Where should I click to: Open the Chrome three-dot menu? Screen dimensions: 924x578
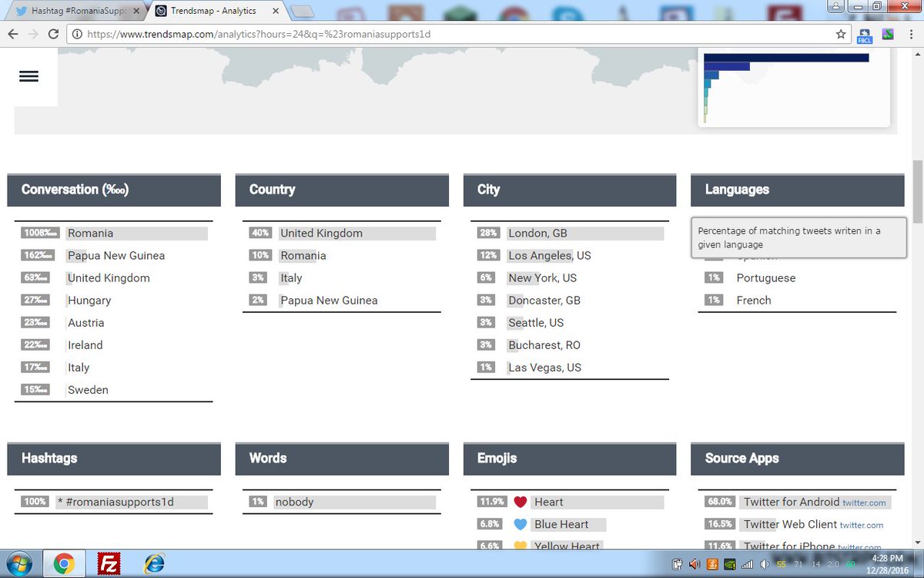[912, 34]
